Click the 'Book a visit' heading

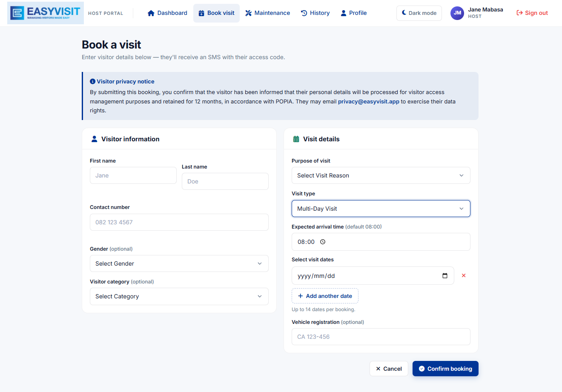[112, 45]
